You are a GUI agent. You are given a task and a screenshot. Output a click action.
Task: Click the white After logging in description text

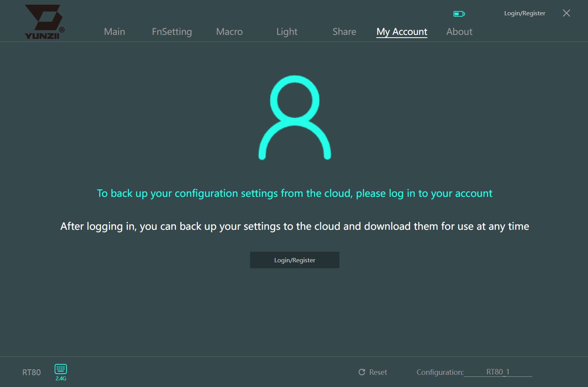pos(295,226)
